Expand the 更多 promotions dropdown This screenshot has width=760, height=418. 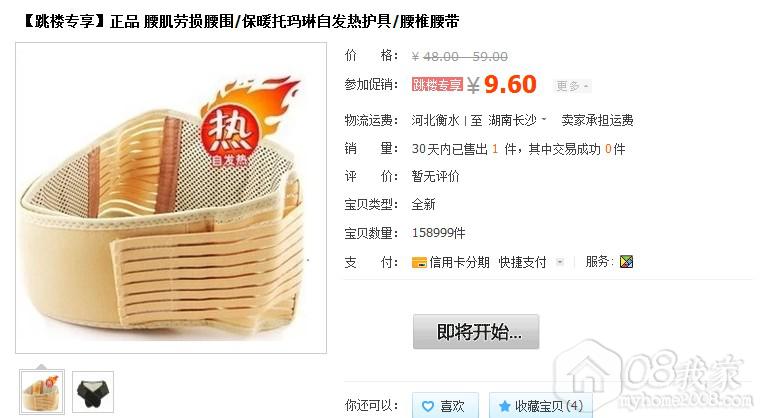(x=572, y=86)
